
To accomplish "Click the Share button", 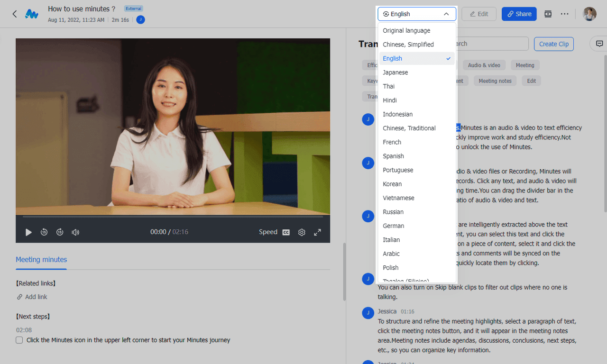I will point(519,14).
